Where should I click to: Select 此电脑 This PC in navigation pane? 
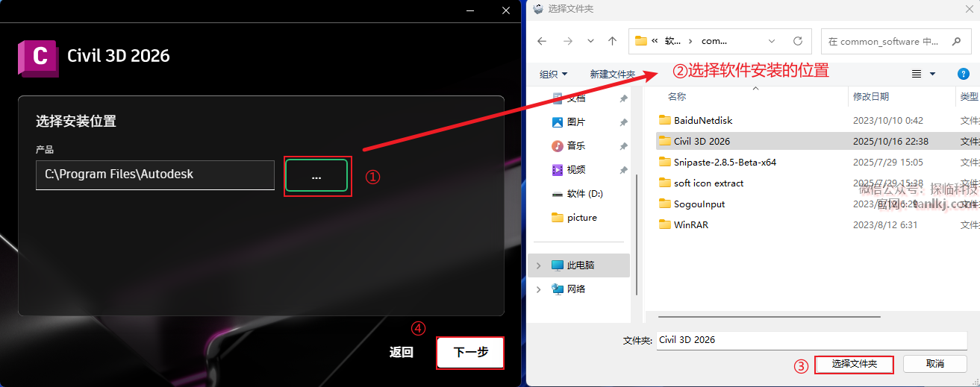(581, 265)
